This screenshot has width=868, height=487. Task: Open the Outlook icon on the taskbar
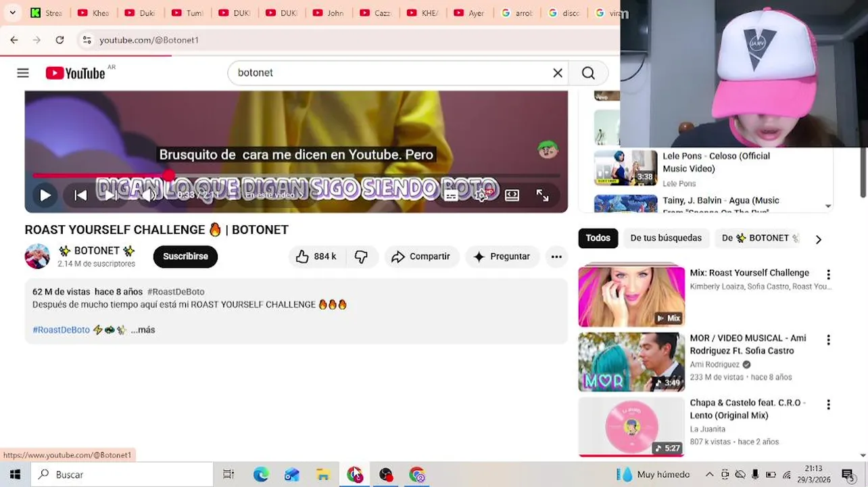click(x=292, y=475)
